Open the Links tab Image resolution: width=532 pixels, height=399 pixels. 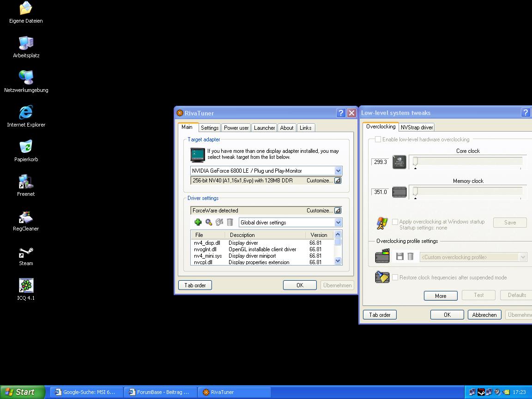pos(305,127)
